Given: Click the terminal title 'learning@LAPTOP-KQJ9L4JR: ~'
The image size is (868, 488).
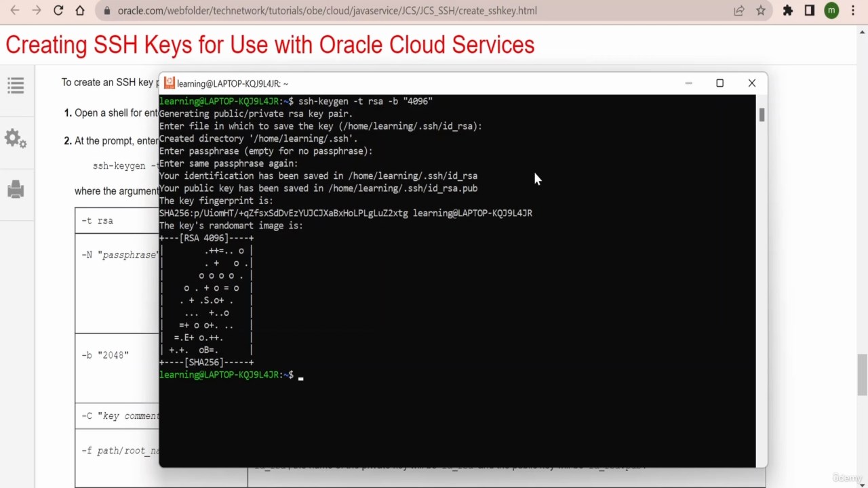Looking at the screenshot, I should point(233,84).
